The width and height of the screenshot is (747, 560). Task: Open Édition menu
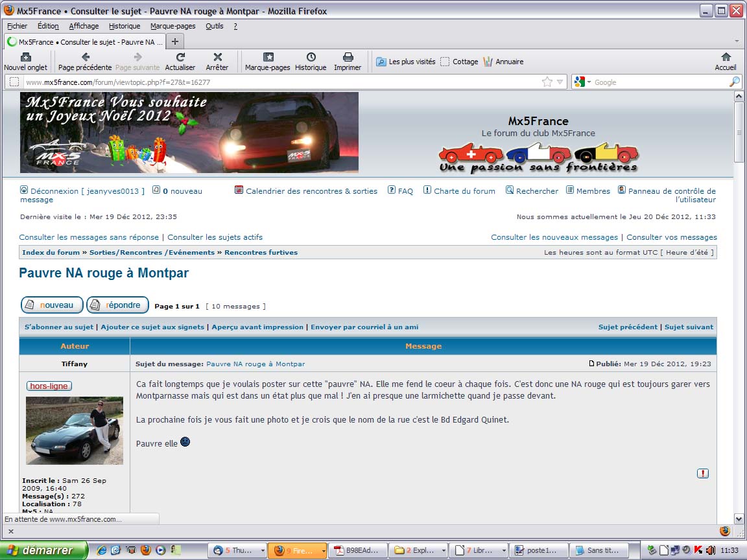[x=48, y=26]
